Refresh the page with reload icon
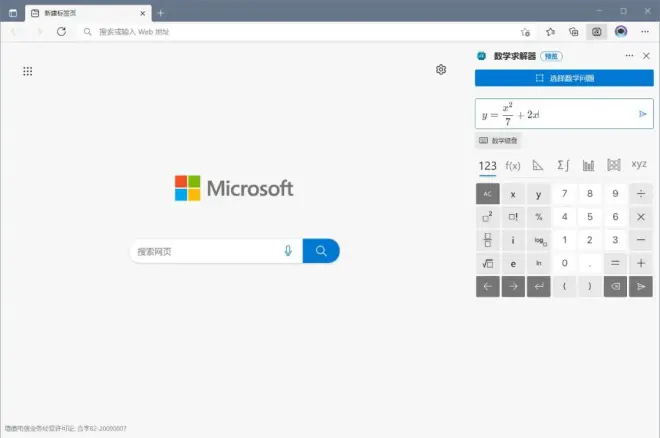This screenshot has width=660, height=438. 61,32
